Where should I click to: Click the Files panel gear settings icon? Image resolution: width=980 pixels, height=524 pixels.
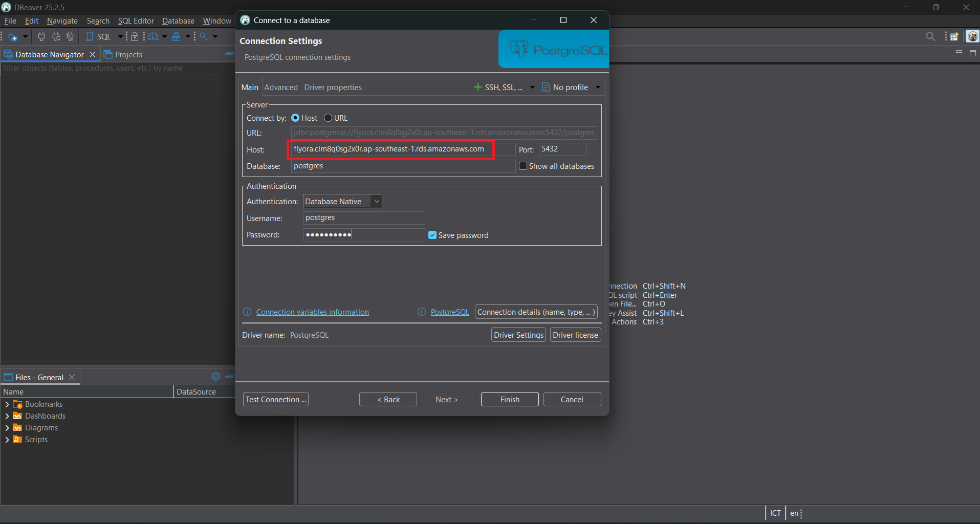215,377
